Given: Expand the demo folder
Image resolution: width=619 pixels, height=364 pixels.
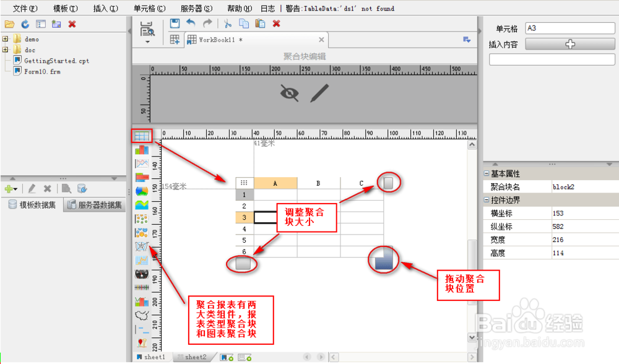Looking at the screenshot, I should click(x=5, y=38).
